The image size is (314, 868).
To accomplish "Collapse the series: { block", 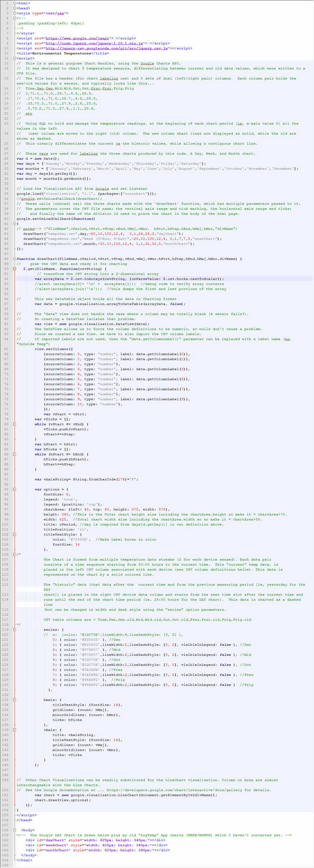I will tap(15, 629).
